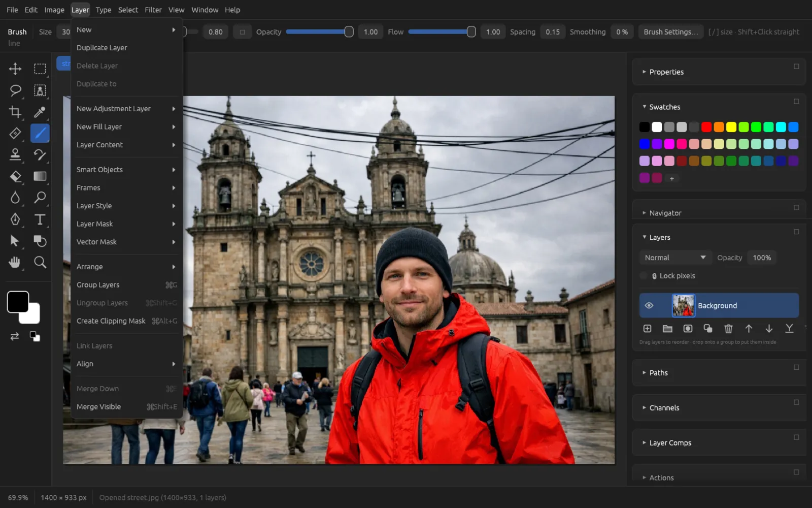Expand the Properties panel

pos(666,72)
